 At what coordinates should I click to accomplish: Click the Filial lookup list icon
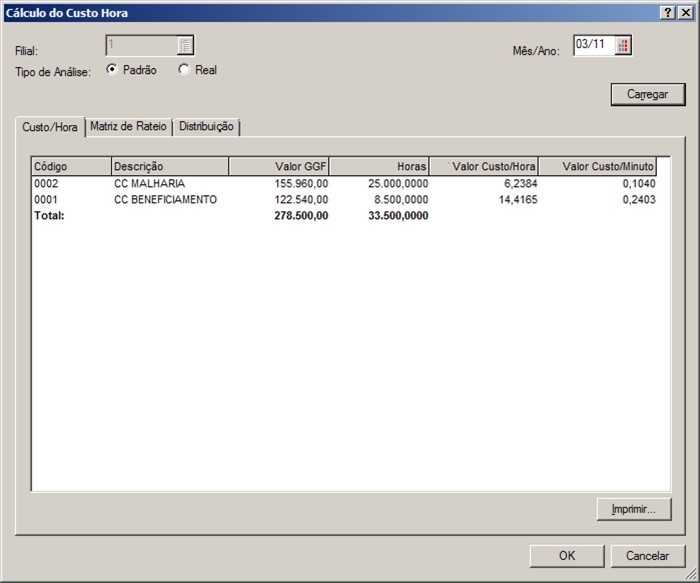(185, 45)
